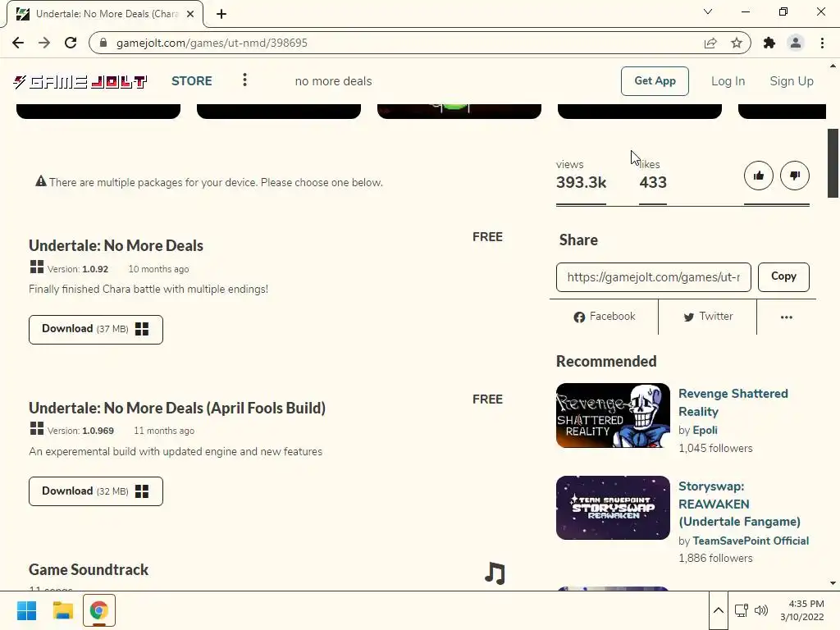Click Log In link
Image resolution: width=840 pixels, height=630 pixels.
[x=728, y=81]
